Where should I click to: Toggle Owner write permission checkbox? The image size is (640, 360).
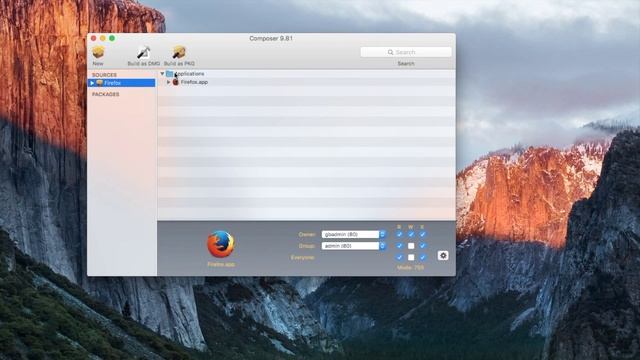coord(411,234)
